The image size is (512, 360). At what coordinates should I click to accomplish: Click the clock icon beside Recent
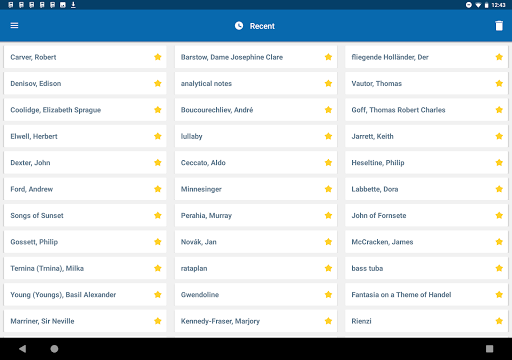click(239, 26)
